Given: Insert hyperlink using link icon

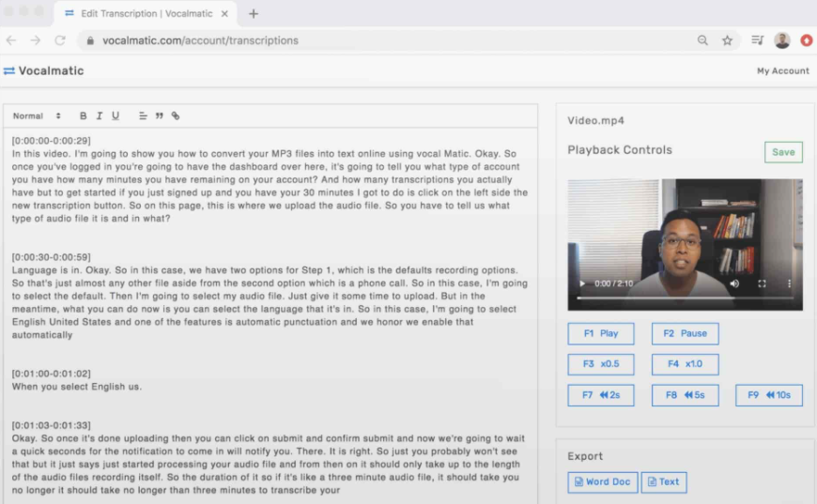Looking at the screenshot, I should pos(176,115).
